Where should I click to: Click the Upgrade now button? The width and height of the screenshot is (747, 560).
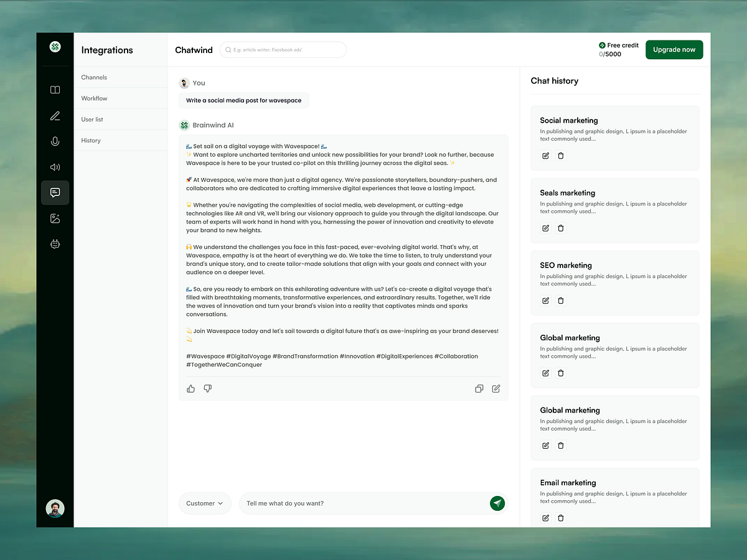(674, 49)
